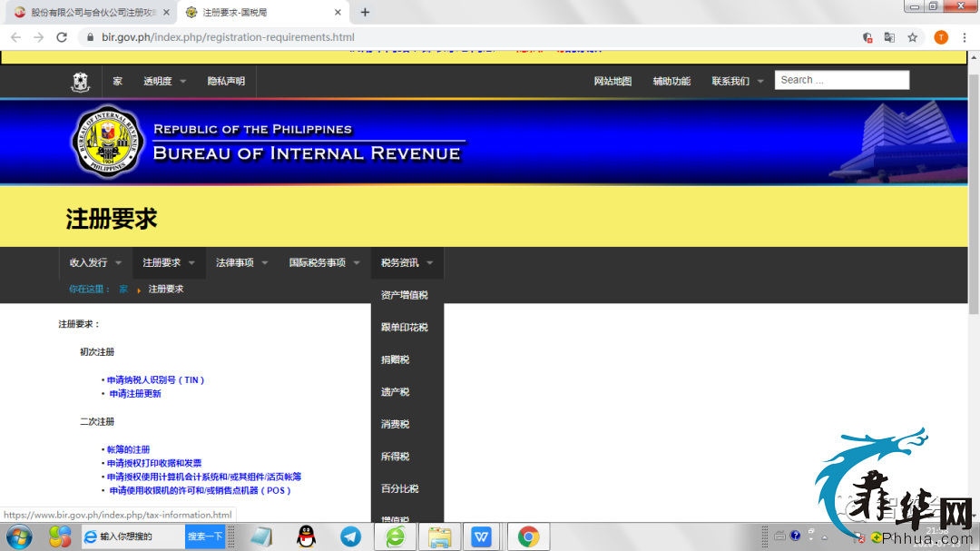This screenshot has height=551, width=980.
Task: Open the 透明度 top menu
Action: [158, 82]
